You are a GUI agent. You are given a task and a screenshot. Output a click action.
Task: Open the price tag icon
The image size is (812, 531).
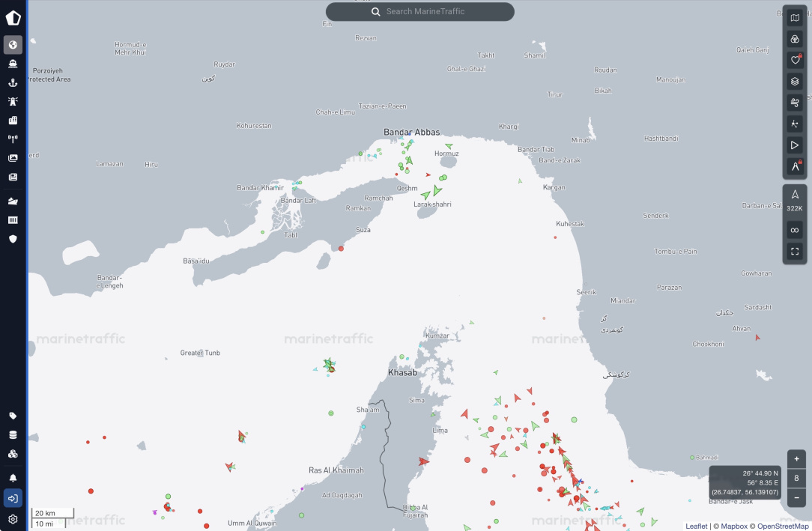tap(13, 416)
